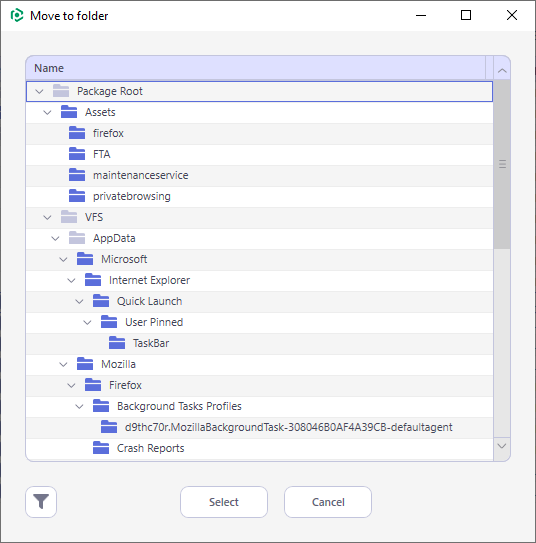The width and height of the screenshot is (536, 543).
Task: Maximize the Move to folder window
Action: point(466,15)
